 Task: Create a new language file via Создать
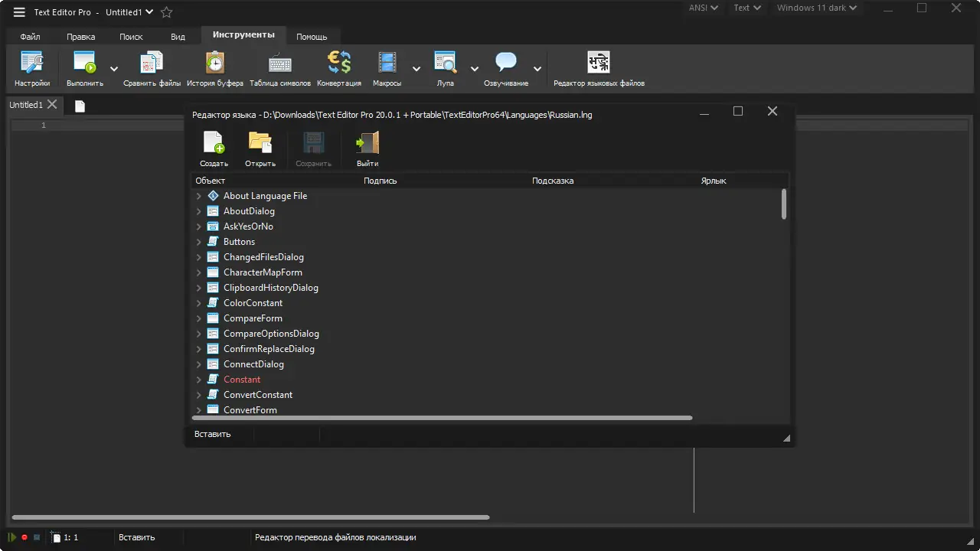click(x=213, y=148)
